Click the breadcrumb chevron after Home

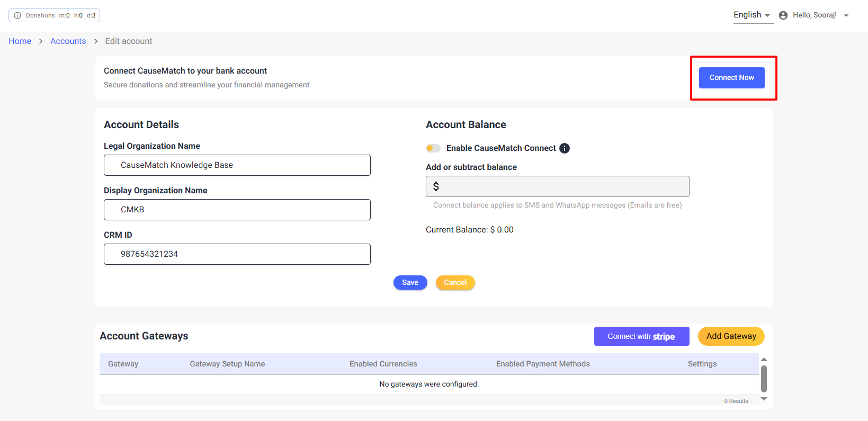point(41,41)
